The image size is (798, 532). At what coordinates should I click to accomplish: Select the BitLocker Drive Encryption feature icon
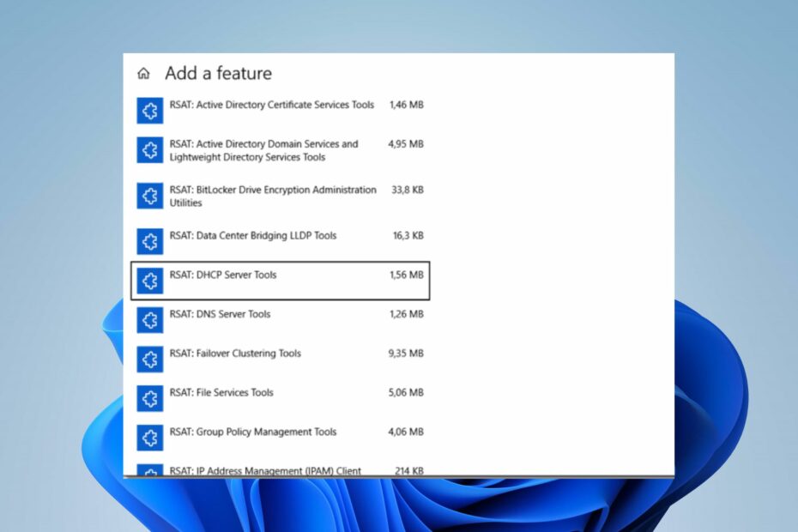[x=149, y=196]
